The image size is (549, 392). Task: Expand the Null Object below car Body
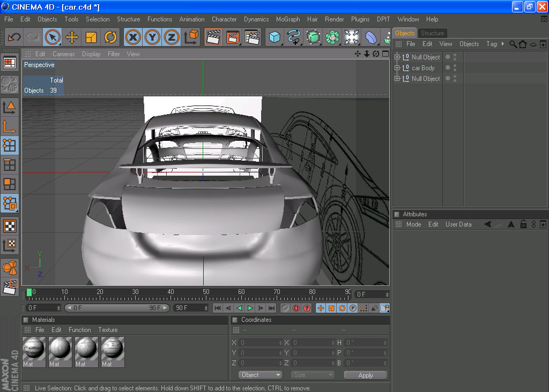[x=397, y=79]
